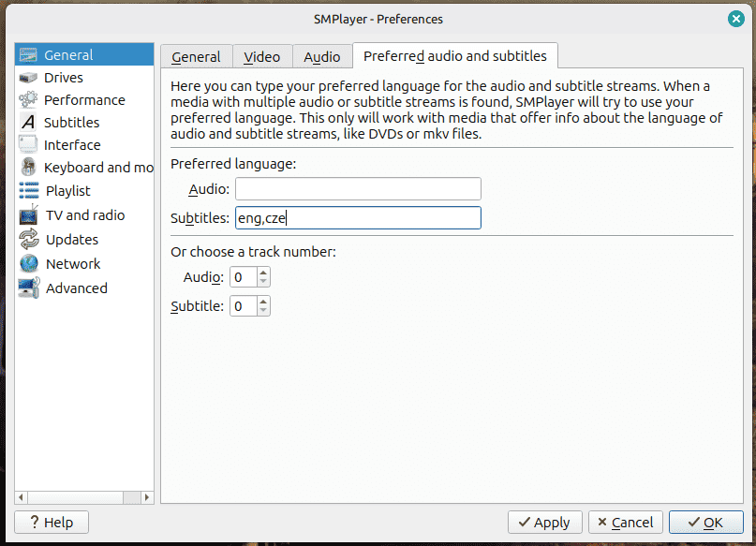Click the Cancel button
756x546 pixels.
coord(624,523)
